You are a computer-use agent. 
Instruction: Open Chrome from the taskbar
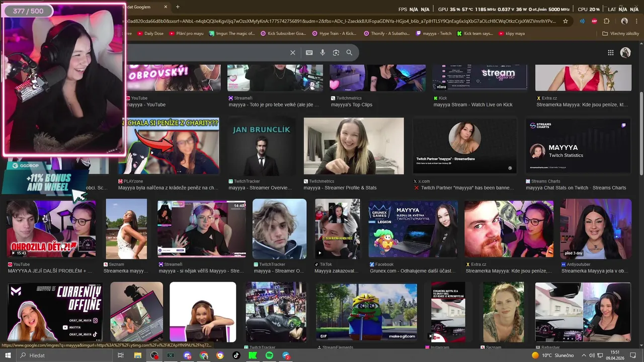[204, 355]
